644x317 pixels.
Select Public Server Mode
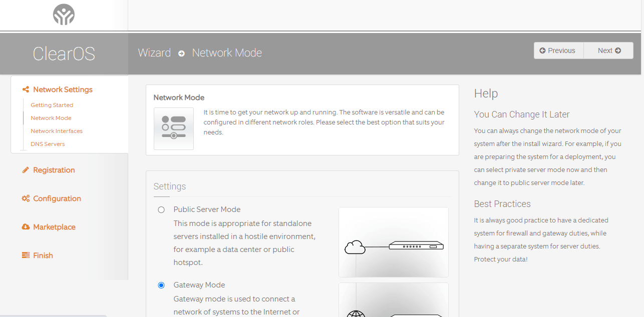[161, 209]
